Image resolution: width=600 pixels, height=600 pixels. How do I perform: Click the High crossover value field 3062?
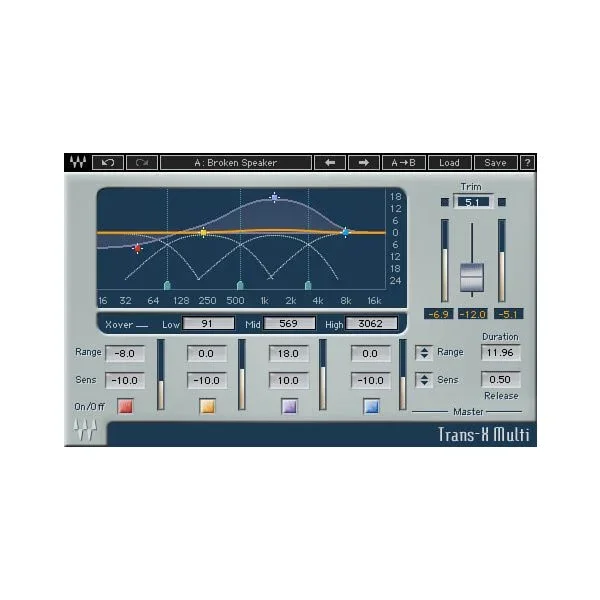pos(371,323)
